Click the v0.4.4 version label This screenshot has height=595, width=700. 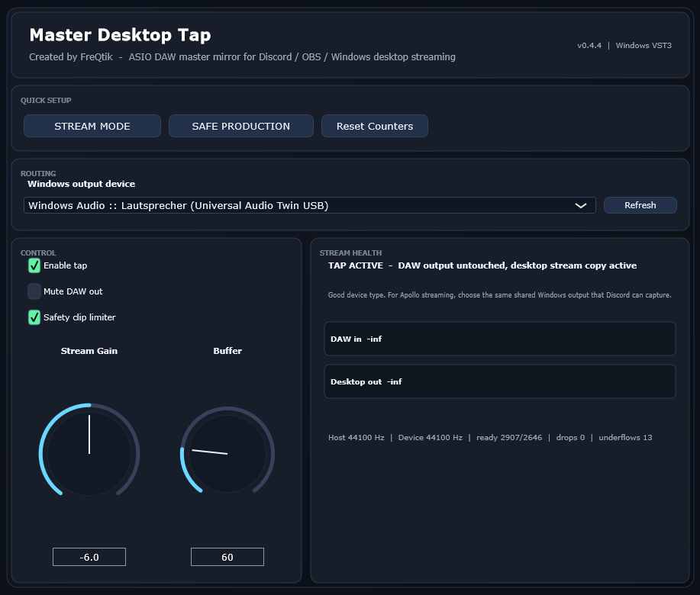click(x=589, y=46)
